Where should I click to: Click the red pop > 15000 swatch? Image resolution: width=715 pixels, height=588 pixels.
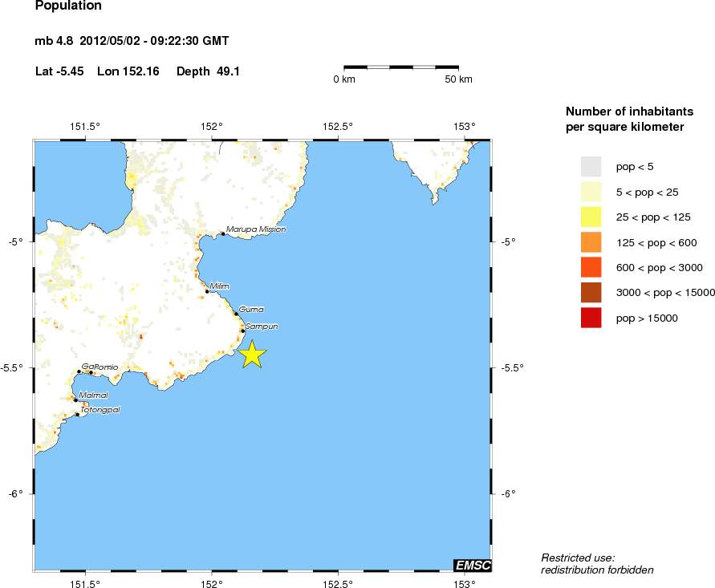(x=591, y=318)
